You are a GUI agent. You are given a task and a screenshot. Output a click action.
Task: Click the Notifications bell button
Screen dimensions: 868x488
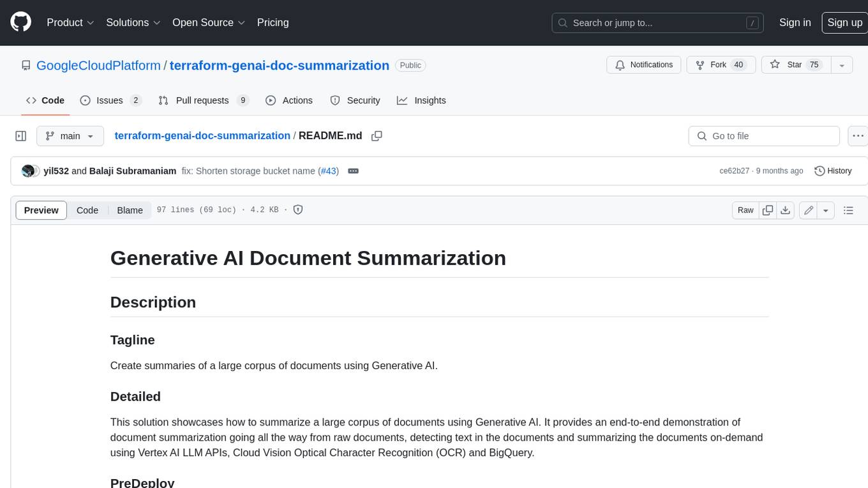click(644, 65)
